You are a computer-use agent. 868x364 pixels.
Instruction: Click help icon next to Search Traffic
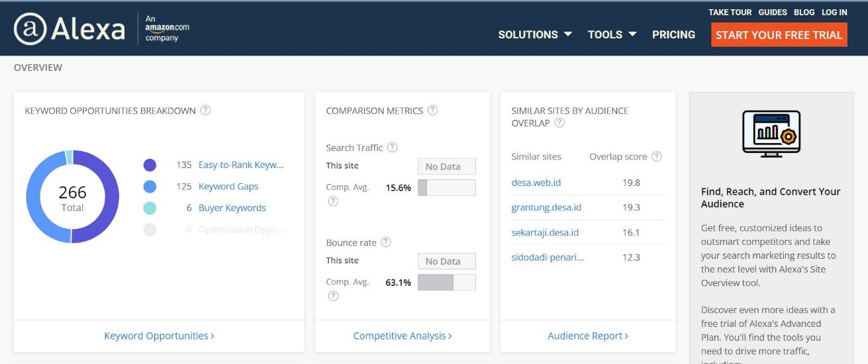(x=392, y=148)
